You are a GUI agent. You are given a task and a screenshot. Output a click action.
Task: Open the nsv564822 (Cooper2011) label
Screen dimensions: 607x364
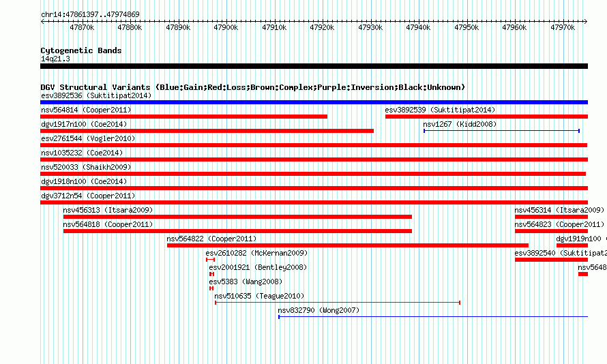click(x=211, y=239)
